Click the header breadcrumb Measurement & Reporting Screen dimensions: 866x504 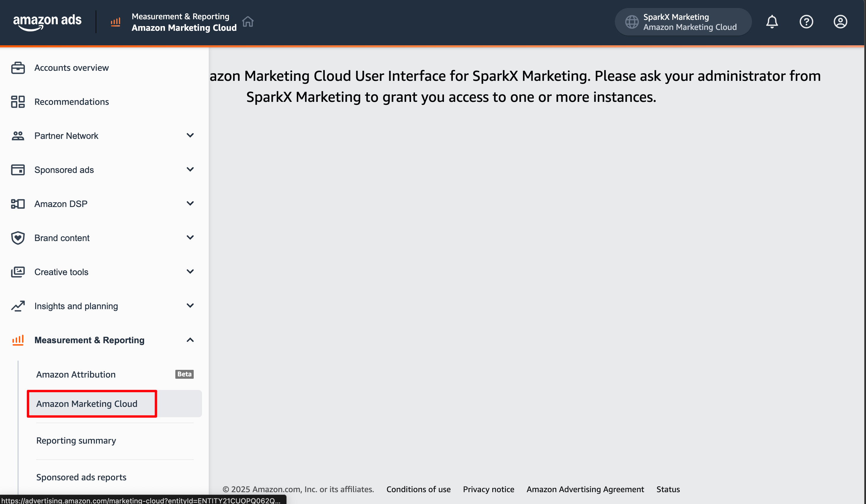coord(180,16)
